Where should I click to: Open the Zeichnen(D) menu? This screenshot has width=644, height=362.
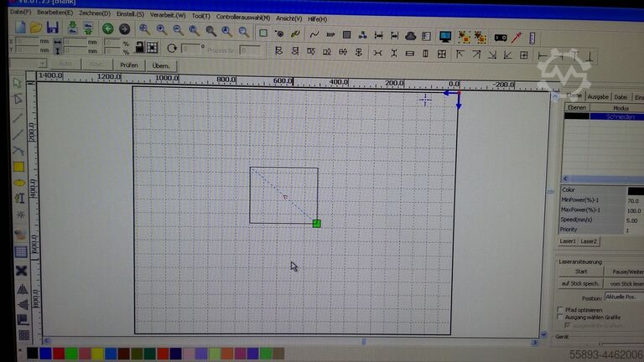tap(94, 17)
